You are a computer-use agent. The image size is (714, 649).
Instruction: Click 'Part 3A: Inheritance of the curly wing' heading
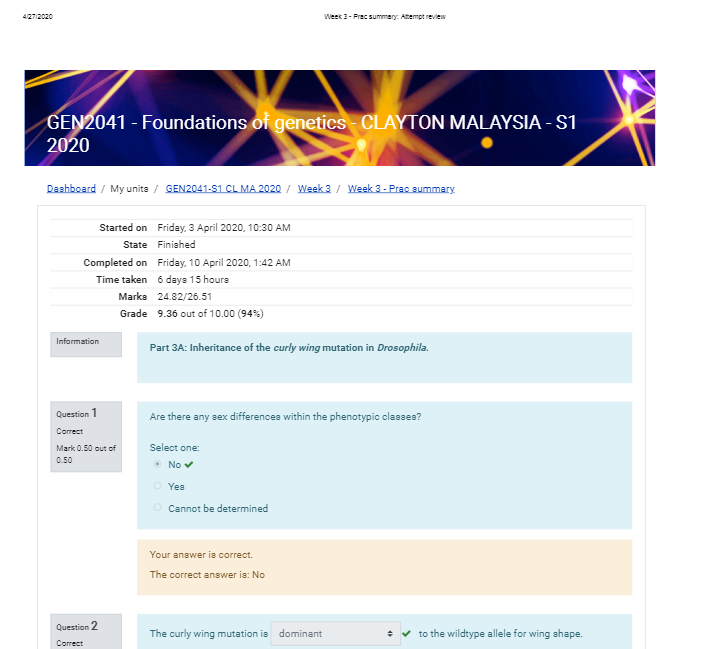(289, 347)
